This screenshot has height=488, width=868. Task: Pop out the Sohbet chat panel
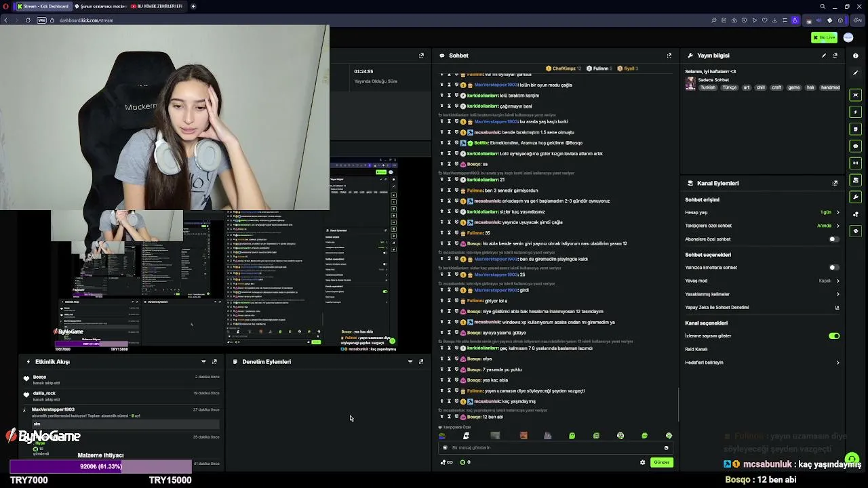(x=669, y=56)
